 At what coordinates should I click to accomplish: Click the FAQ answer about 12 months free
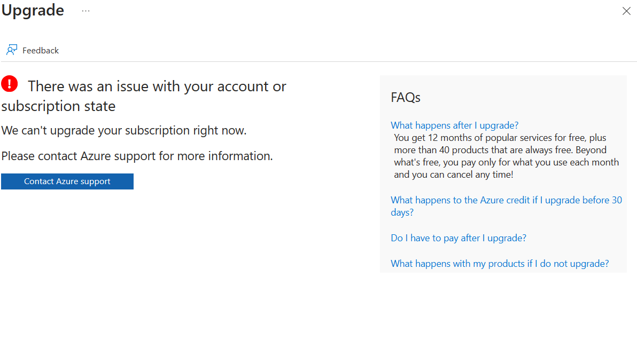(x=506, y=156)
